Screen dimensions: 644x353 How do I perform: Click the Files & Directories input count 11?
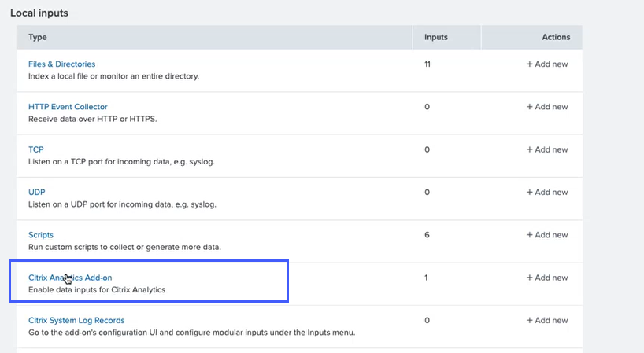[x=427, y=64]
